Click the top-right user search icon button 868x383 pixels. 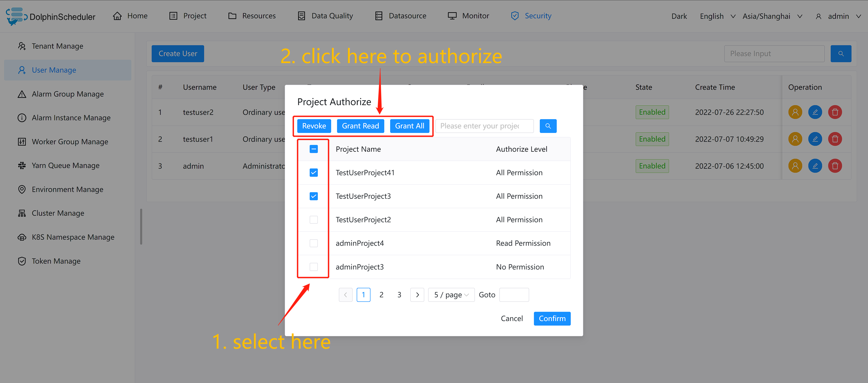[x=841, y=54]
